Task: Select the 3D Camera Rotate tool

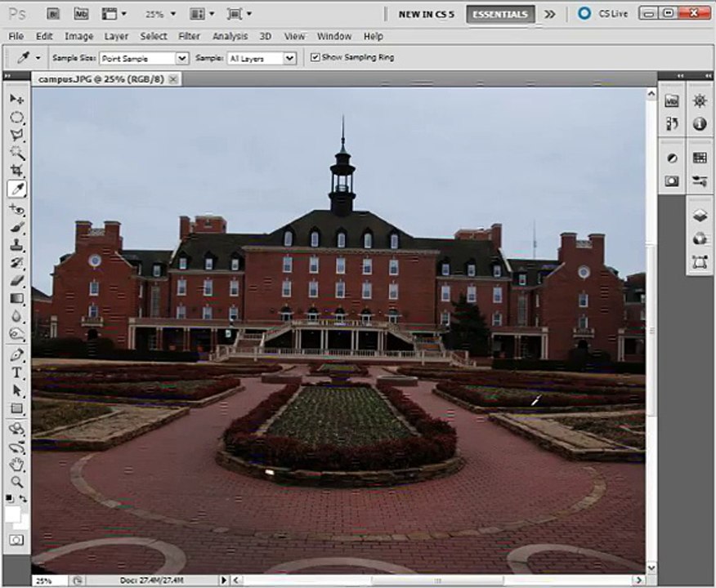Action: click(17, 447)
